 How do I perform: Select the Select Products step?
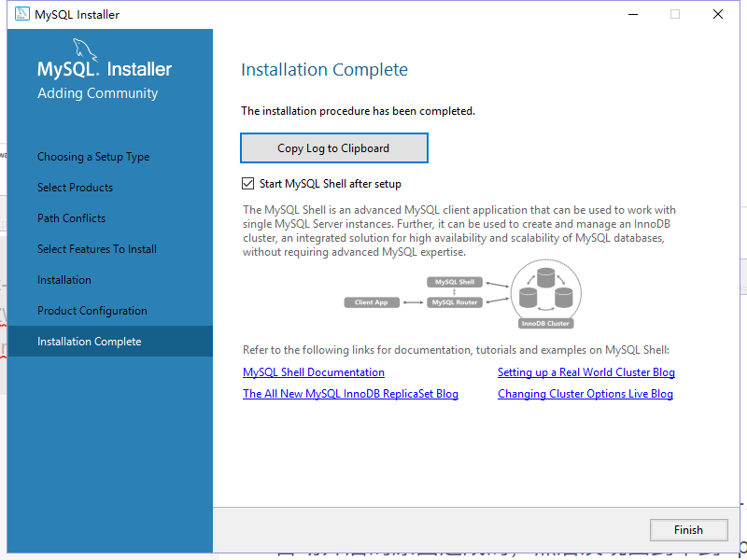point(76,188)
